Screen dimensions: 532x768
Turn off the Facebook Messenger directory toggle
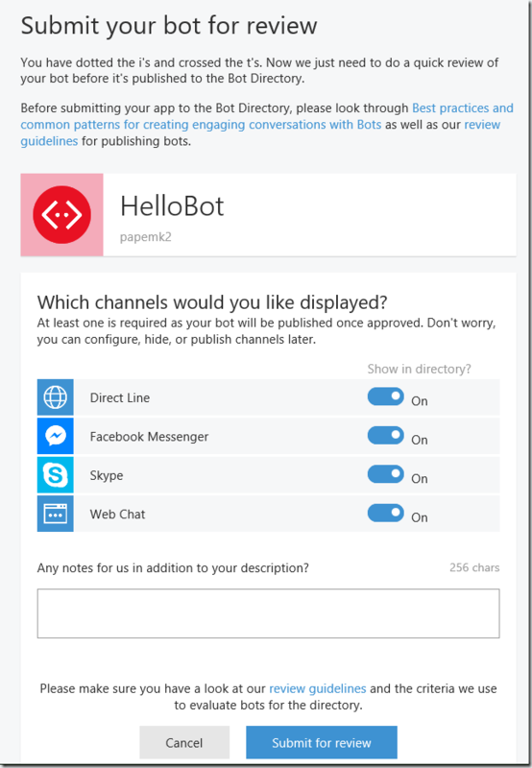click(386, 436)
